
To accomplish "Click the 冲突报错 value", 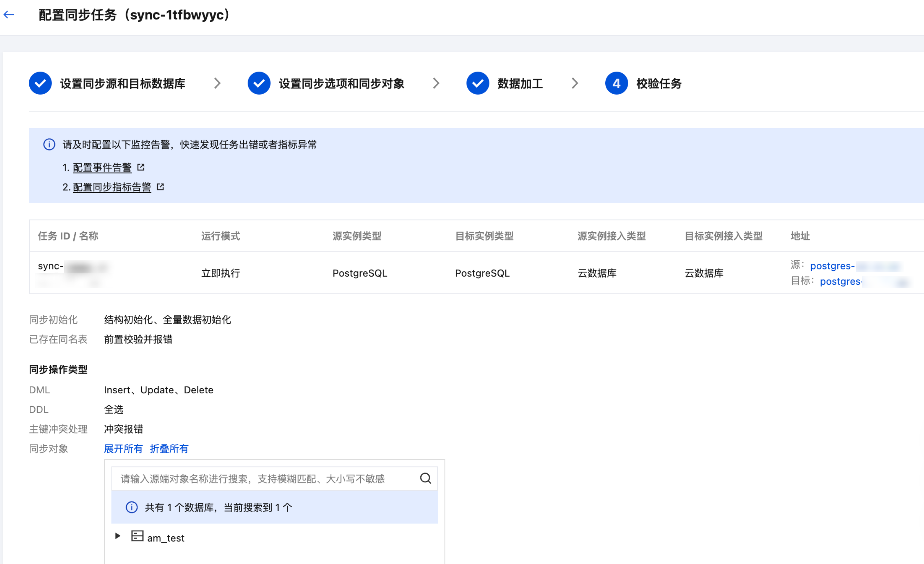I will click(123, 429).
